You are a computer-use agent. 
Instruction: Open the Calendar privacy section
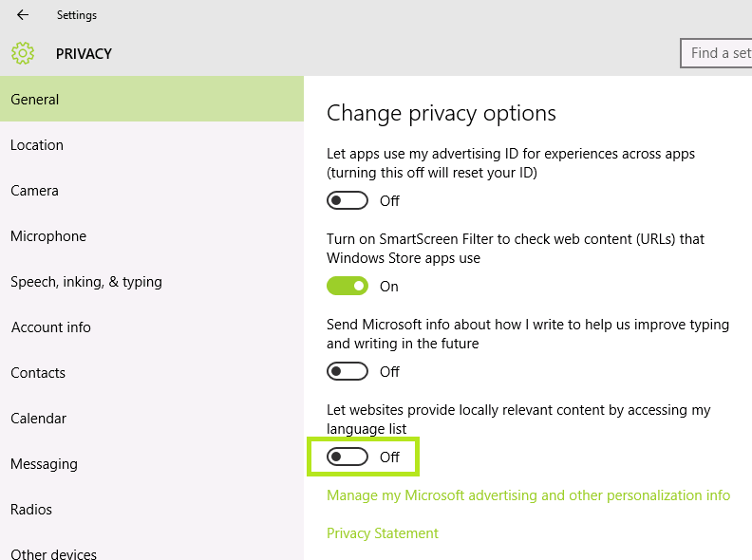[x=39, y=419]
